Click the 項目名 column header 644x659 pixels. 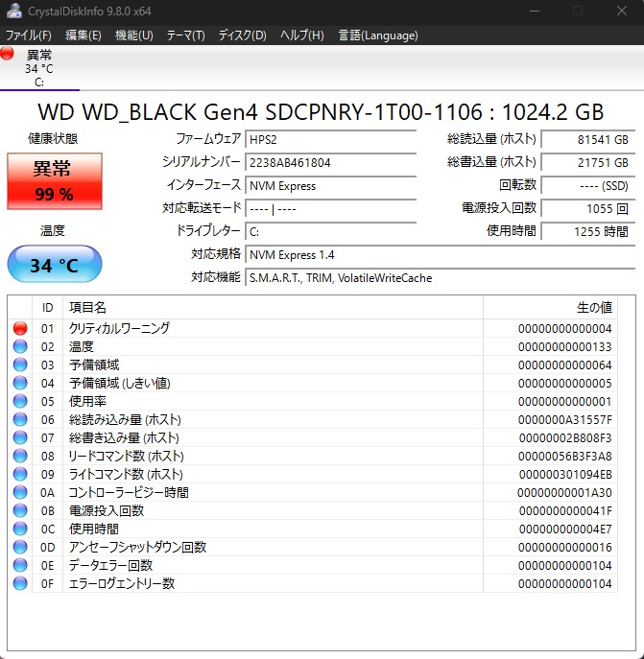(x=273, y=307)
